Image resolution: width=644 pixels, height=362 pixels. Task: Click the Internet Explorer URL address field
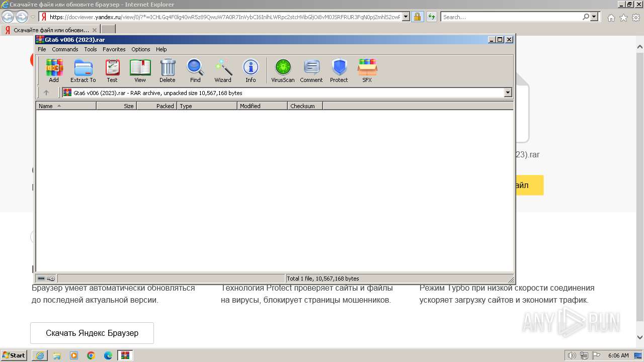(224, 17)
